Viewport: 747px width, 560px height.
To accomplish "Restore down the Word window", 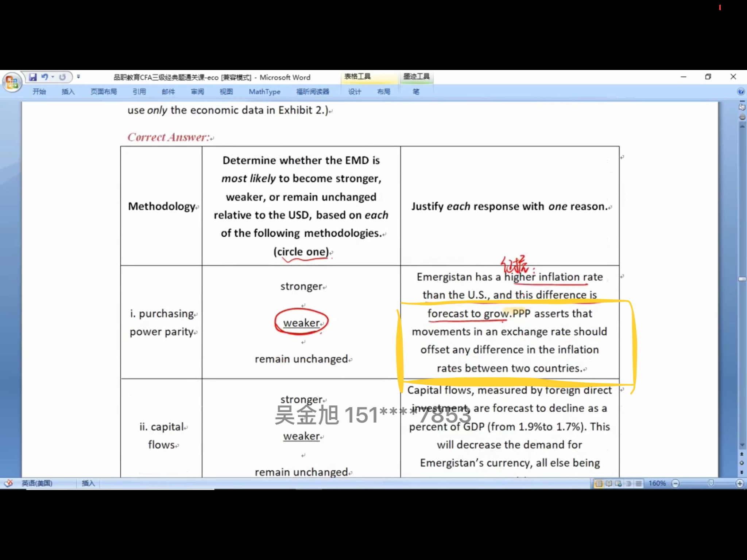I will click(x=708, y=77).
